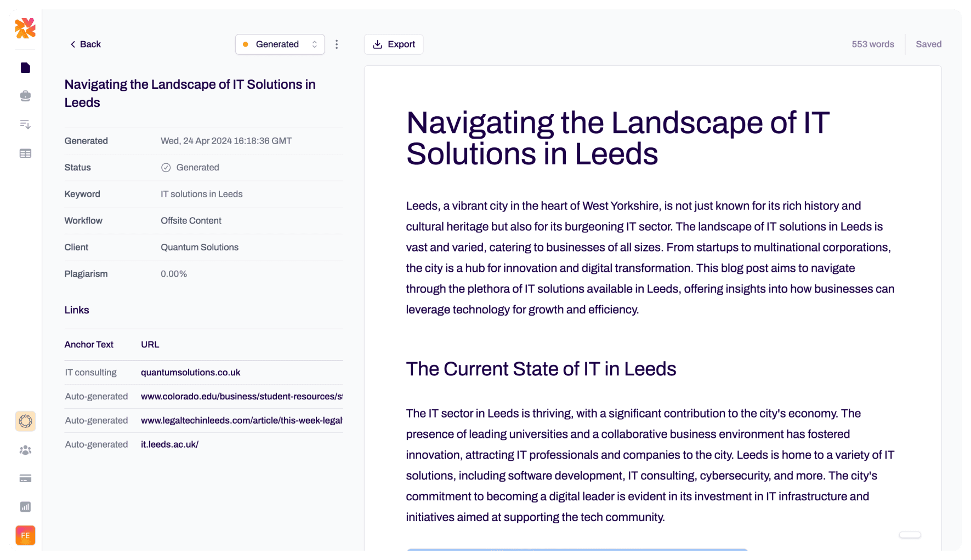Open the Generated status dropdown
Viewport: 971px width, 560px height.
coord(280,44)
